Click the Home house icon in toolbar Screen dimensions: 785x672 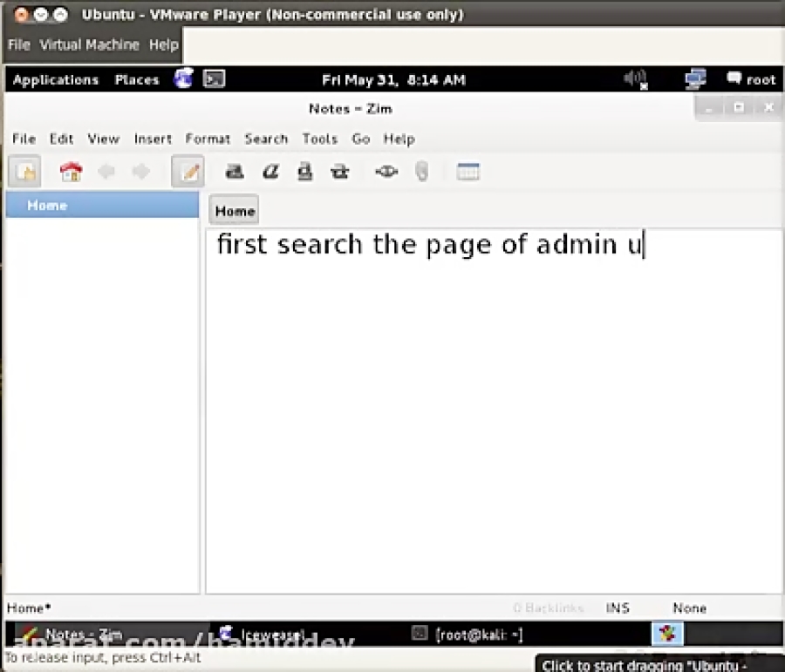coord(70,171)
